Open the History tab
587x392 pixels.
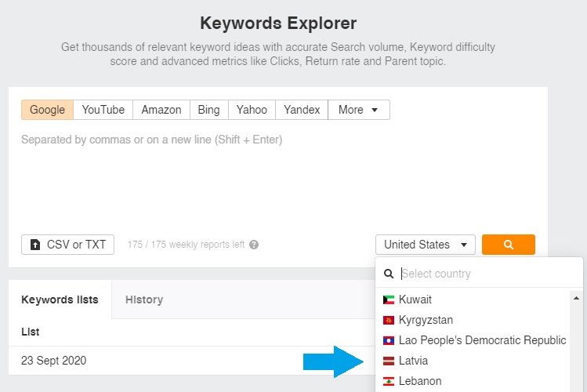click(x=144, y=299)
